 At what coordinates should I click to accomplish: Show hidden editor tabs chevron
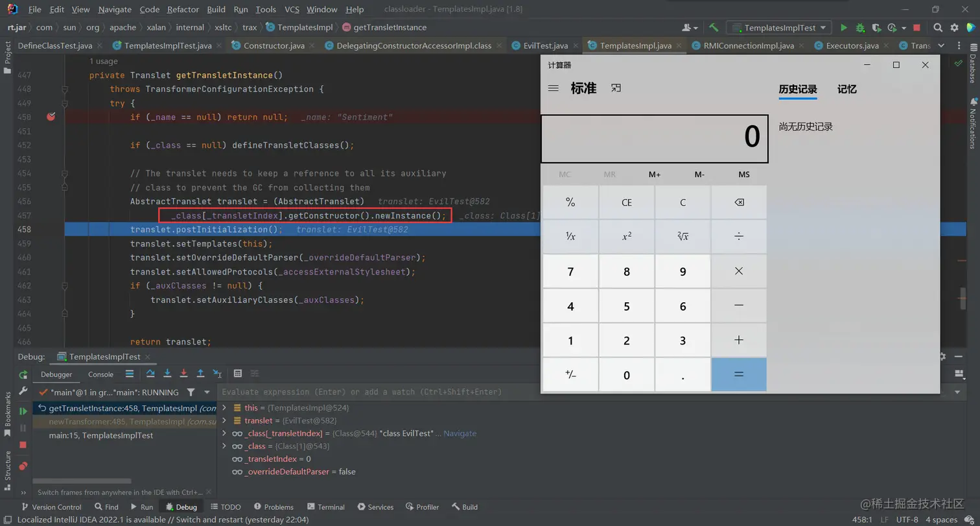click(942, 45)
